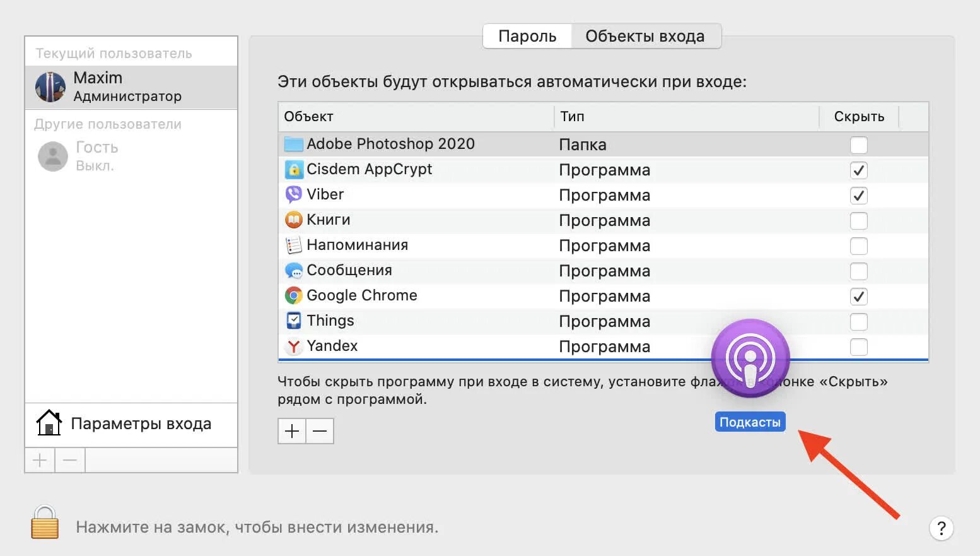Open the Объекты входа tab
The width and height of the screenshot is (980, 556).
(x=645, y=36)
